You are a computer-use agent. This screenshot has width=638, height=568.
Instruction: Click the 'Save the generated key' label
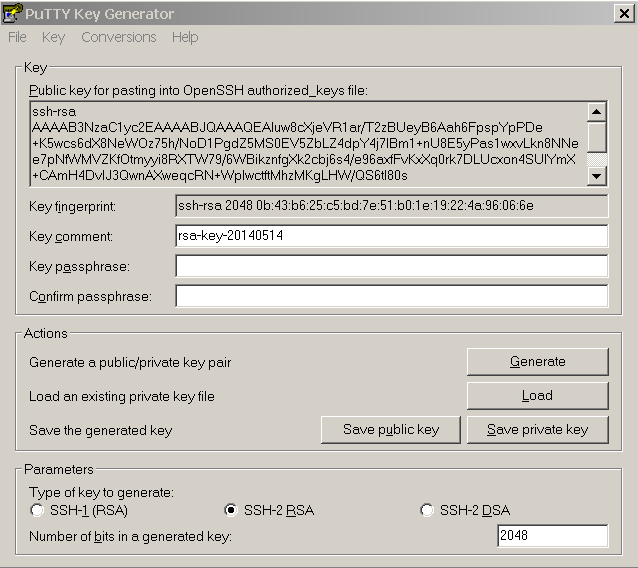[x=101, y=430]
